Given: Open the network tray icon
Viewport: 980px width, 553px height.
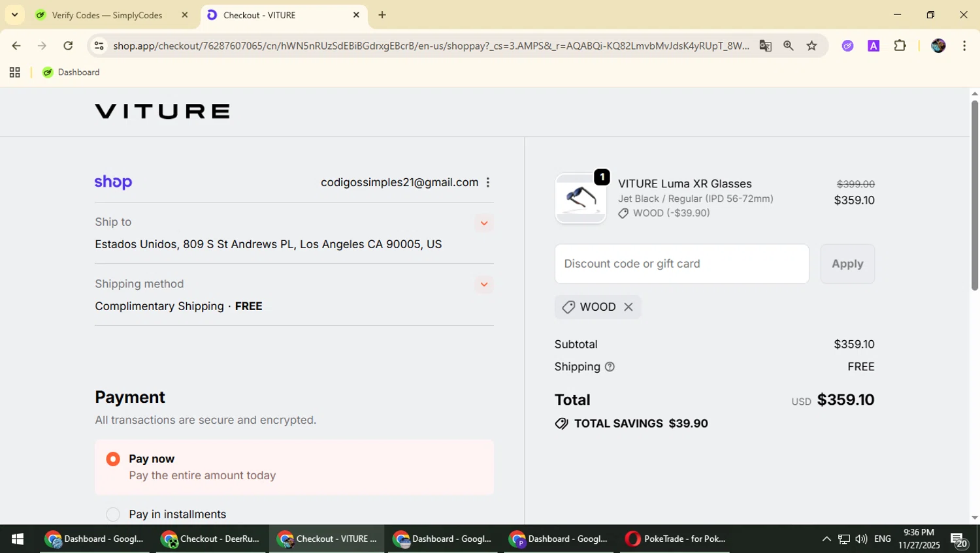Looking at the screenshot, I should pos(844,539).
